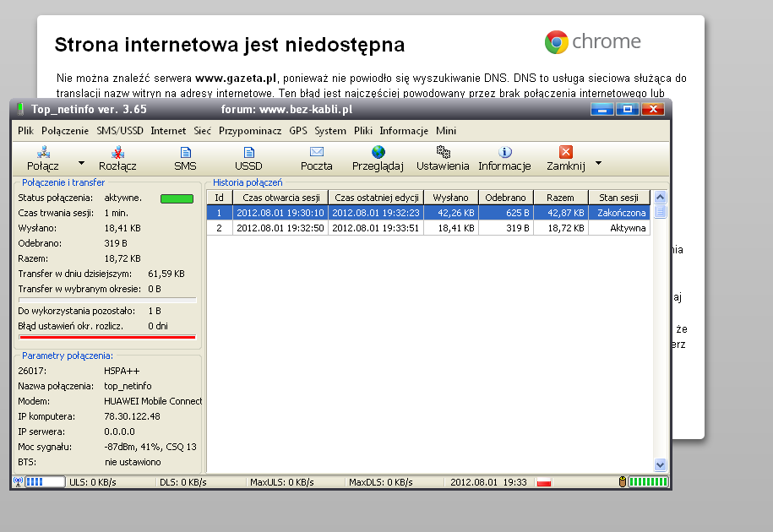Image resolution: width=773 pixels, height=532 pixels.
Task: Open the Sieć menu
Action: (202, 131)
